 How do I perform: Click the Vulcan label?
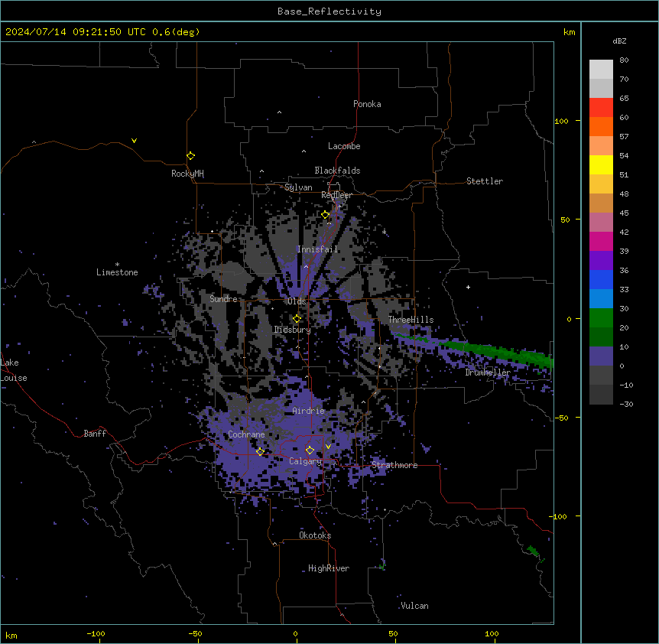tap(414, 606)
